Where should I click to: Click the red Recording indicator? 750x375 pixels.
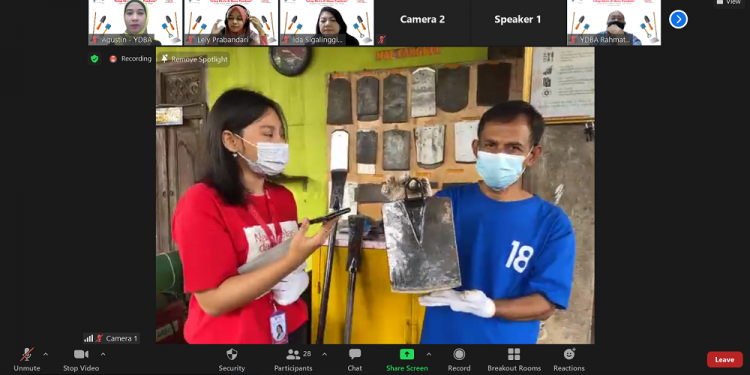click(x=131, y=59)
